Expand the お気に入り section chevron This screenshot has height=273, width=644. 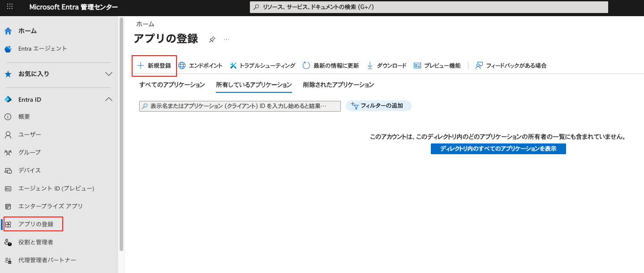point(108,74)
